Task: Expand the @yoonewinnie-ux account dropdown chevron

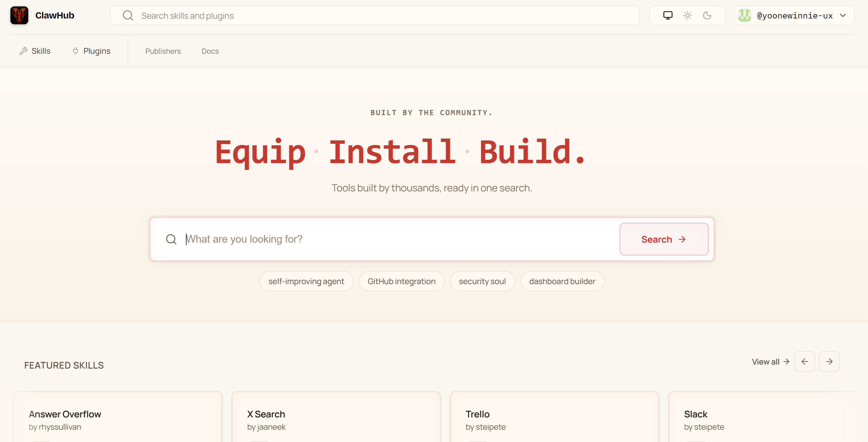Action: pyautogui.click(x=843, y=16)
